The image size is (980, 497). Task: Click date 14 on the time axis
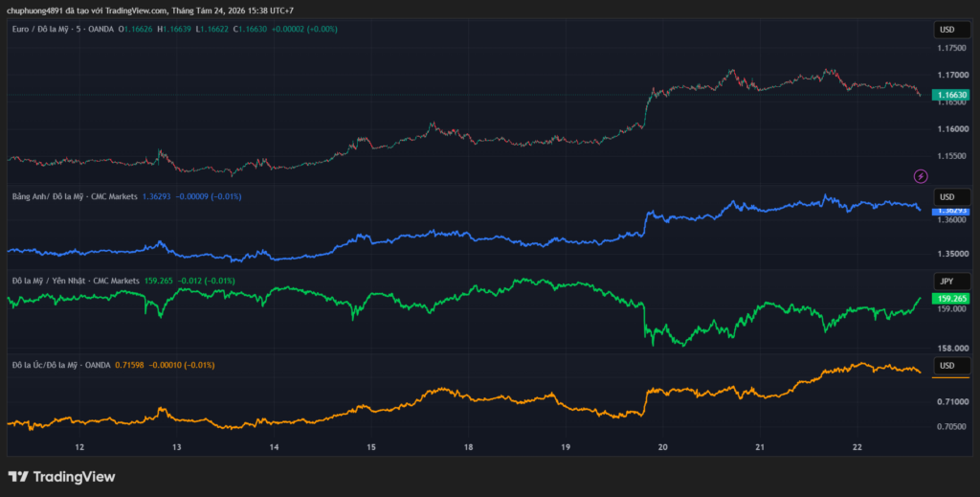pyautogui.click(x=274, y=447)
